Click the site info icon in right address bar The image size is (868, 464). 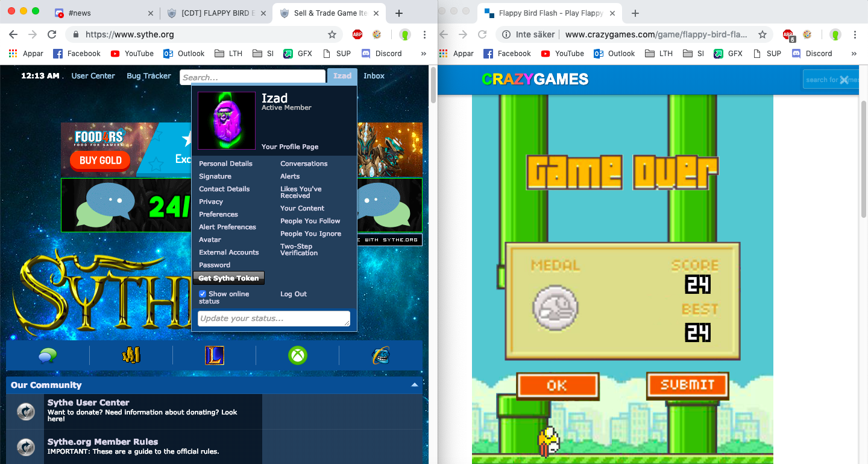pyautogui.click(x=506, y=34)
